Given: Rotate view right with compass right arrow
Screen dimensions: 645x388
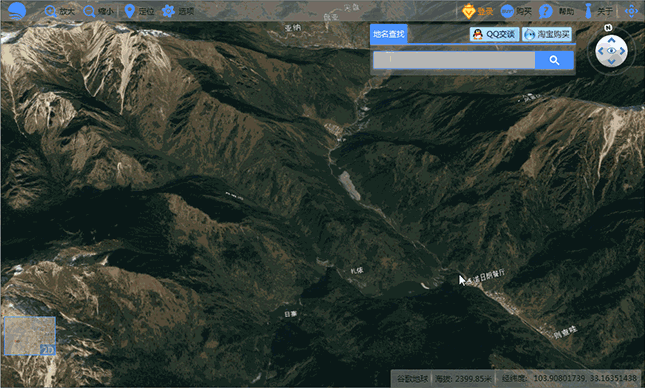Looking at the screenshot, I should click(622, 51).
